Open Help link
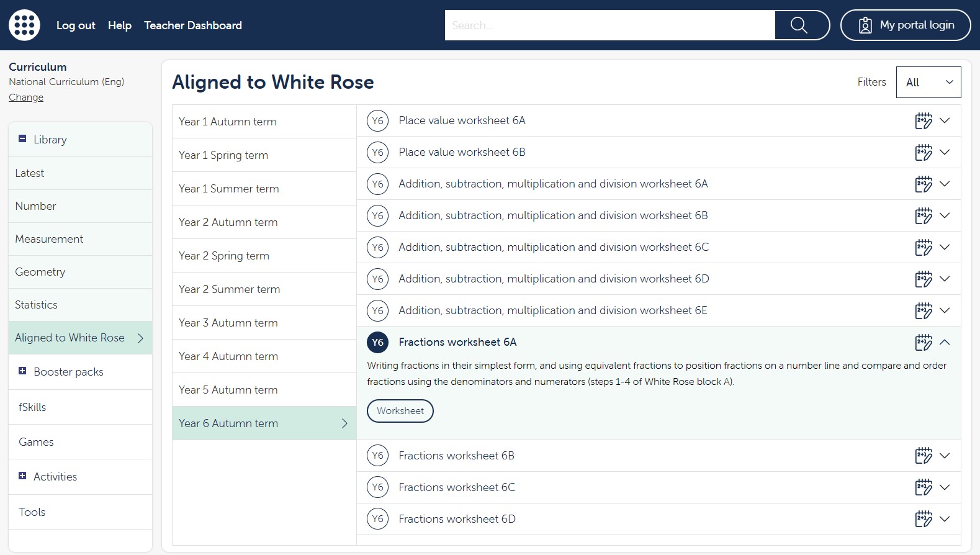Image resolution: width=980 pixels, height=555 pixels. 120,25
